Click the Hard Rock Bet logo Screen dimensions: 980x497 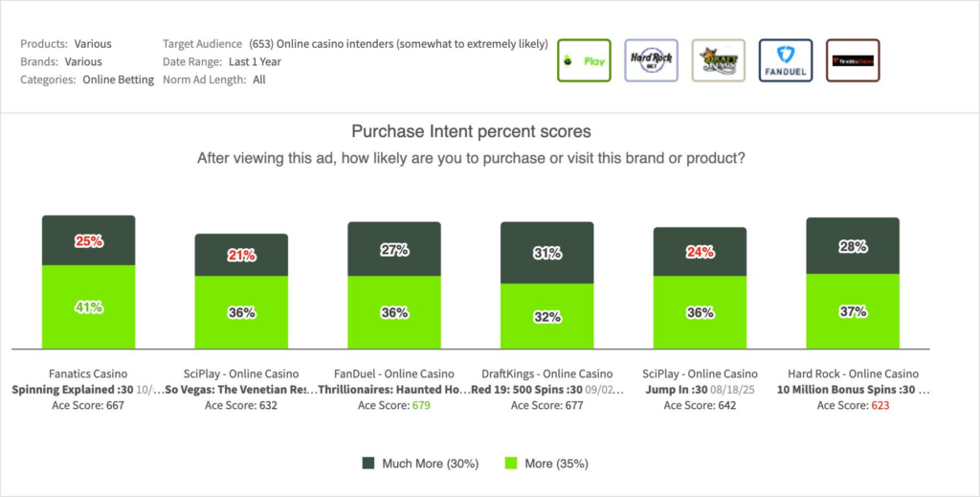point(651,60)
